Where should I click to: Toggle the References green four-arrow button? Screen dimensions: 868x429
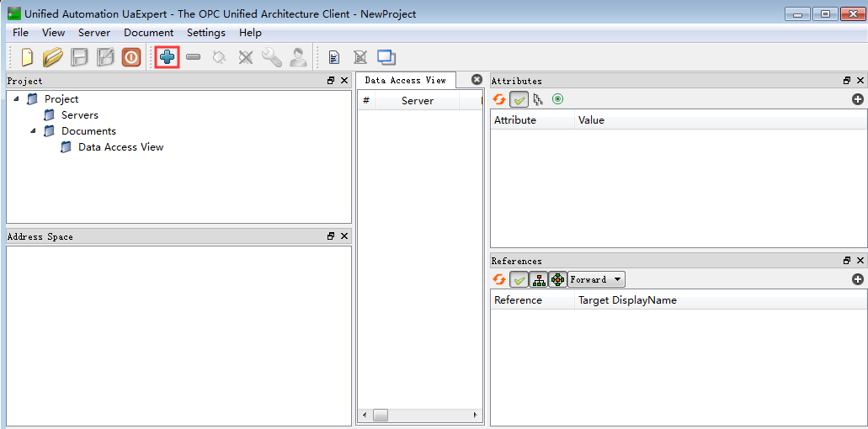[x=557, y=280]
